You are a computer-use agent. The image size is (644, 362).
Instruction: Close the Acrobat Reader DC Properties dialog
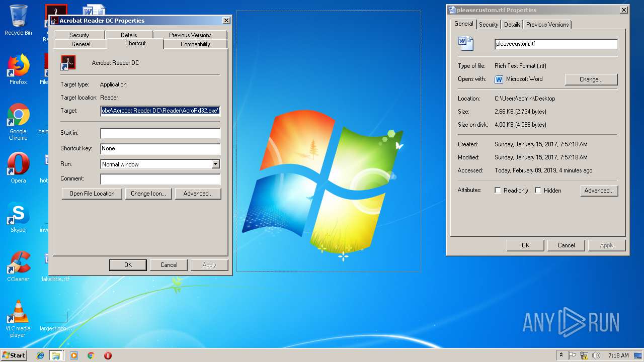tap(226, 21)
